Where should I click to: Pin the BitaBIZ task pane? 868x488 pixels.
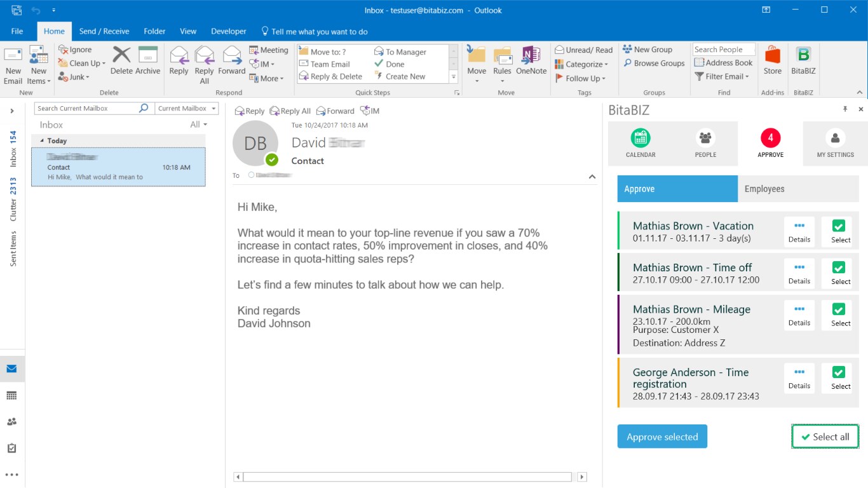[x=845, y=109]
